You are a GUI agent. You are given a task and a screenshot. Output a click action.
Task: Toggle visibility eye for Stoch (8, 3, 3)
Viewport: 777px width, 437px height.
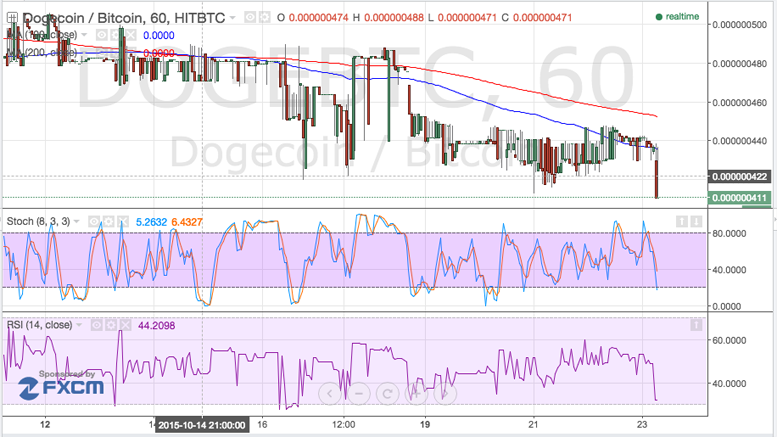pos(94,221)
